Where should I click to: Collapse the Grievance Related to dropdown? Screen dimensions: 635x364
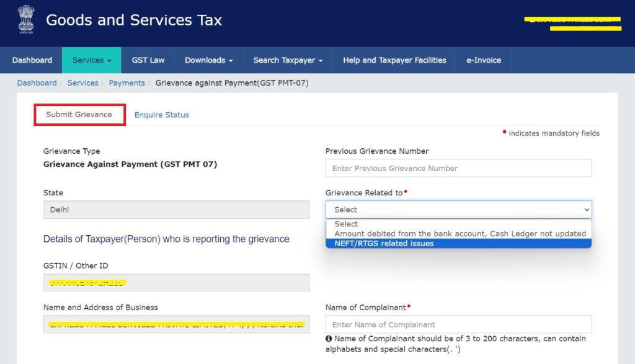458,210
